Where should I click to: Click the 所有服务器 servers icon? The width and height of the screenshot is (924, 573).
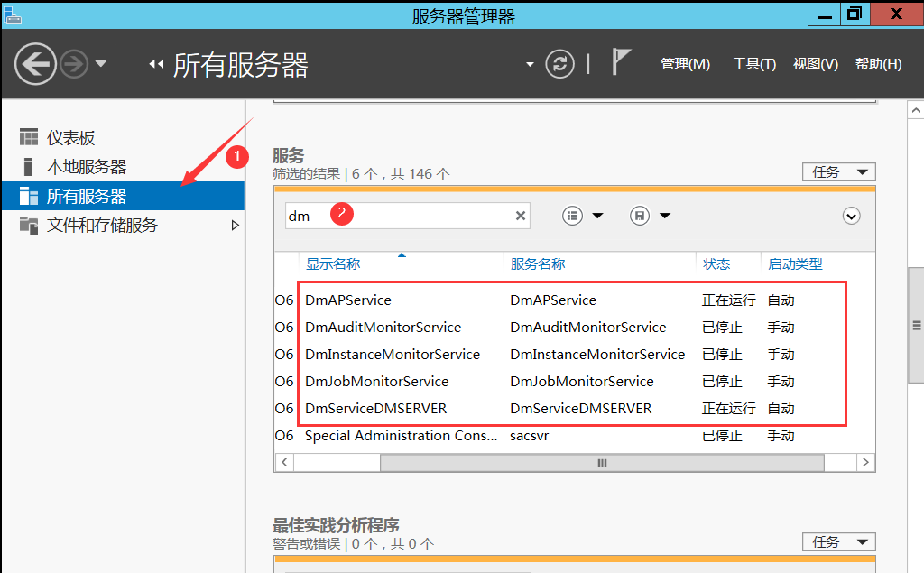click(28, 196)
